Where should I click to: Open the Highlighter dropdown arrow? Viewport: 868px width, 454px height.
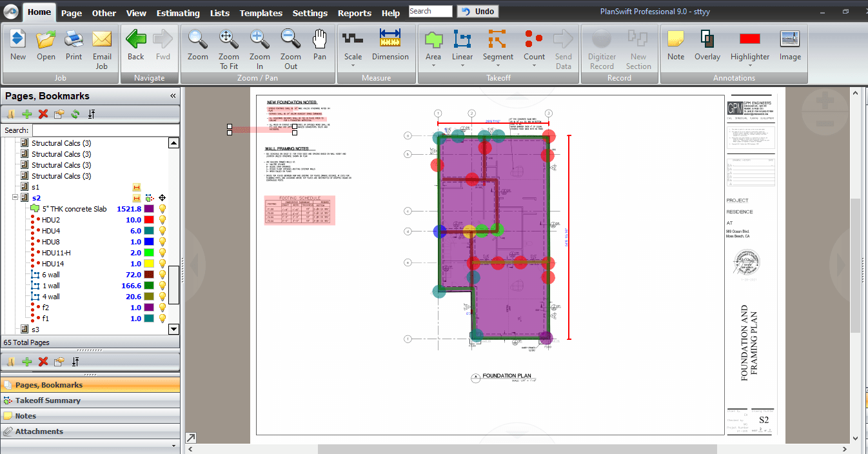point(750,66)
